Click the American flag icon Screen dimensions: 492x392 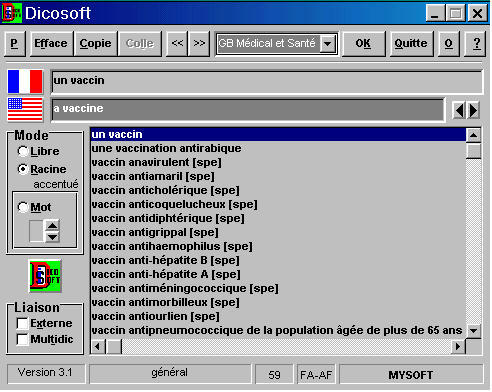[x=25, y=109]
